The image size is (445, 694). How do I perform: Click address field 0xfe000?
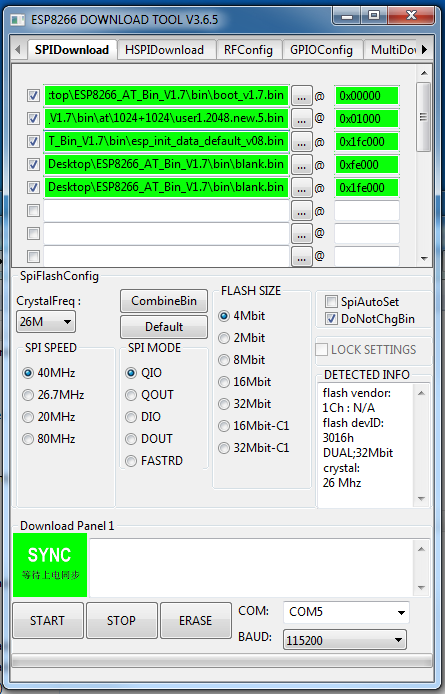pyautogui.click(x=367, y=165)
